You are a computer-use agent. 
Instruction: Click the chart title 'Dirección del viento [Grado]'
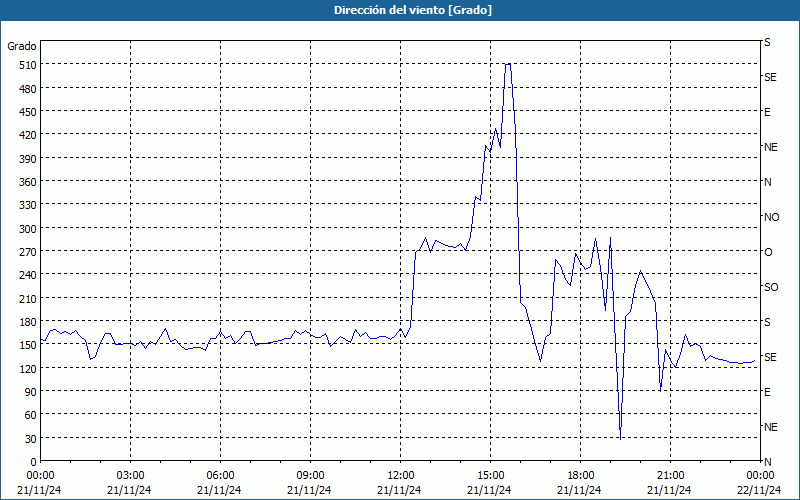tap(413, 10)
